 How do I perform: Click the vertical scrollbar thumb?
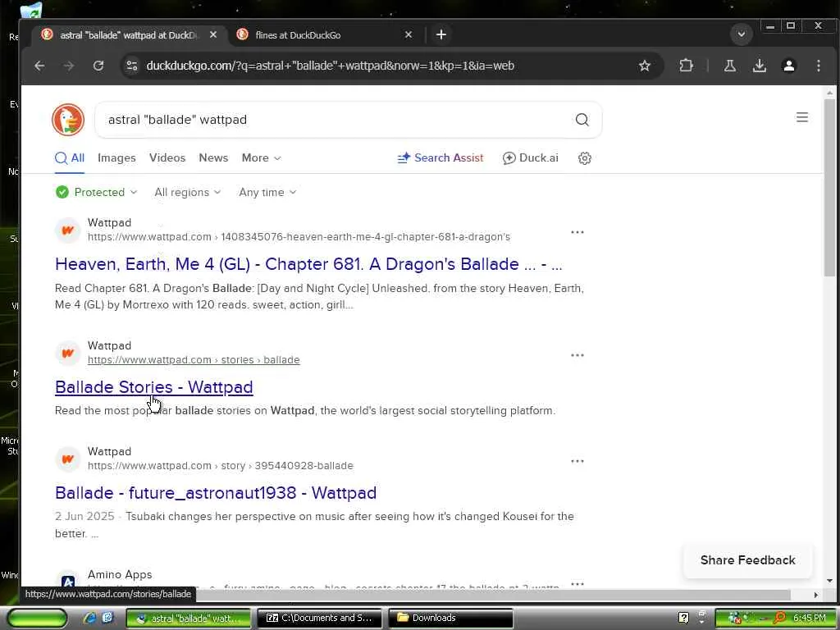(x=830, y=188)
